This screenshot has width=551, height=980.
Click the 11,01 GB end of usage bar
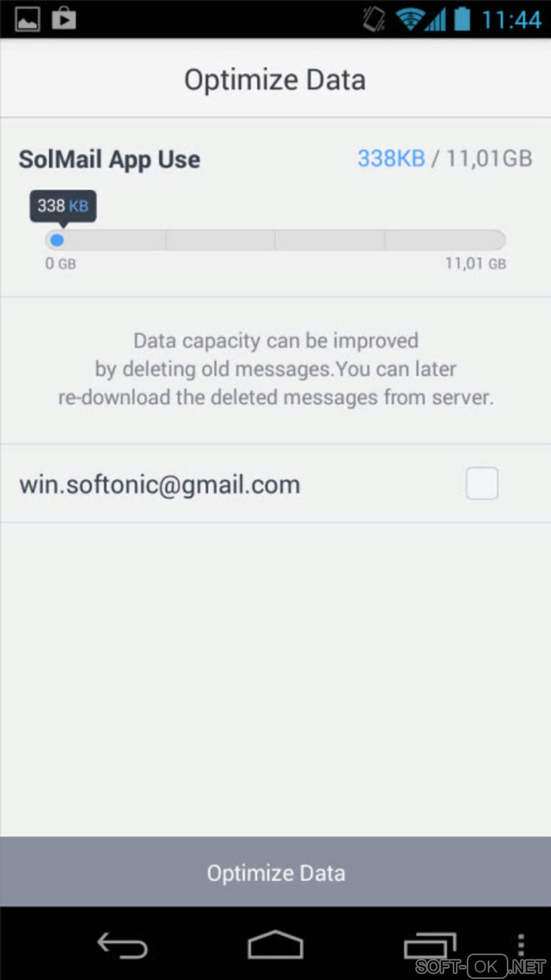pos(475,264)
